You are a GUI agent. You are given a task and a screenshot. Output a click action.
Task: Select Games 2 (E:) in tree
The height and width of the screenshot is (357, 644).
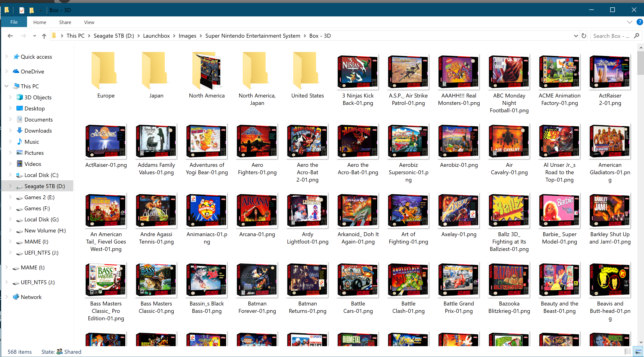(x=40, y=197)
